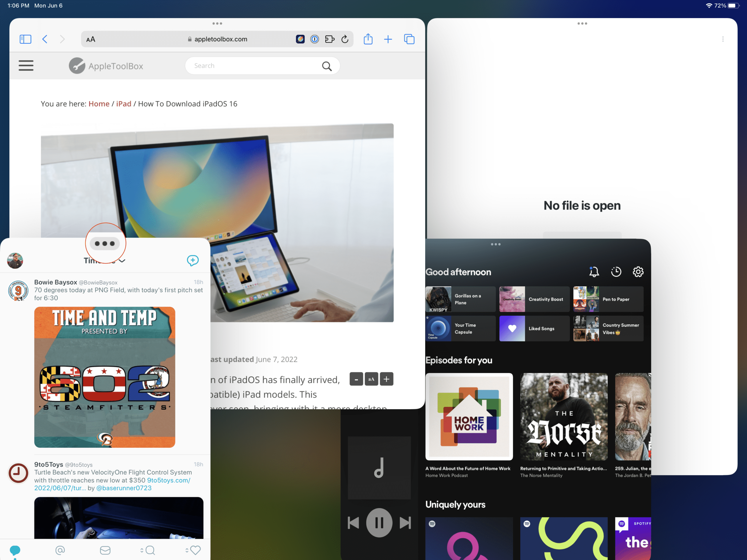Click the Spotify settings gear icon
This screenshot has width=747, height=560.
point(638,271)
